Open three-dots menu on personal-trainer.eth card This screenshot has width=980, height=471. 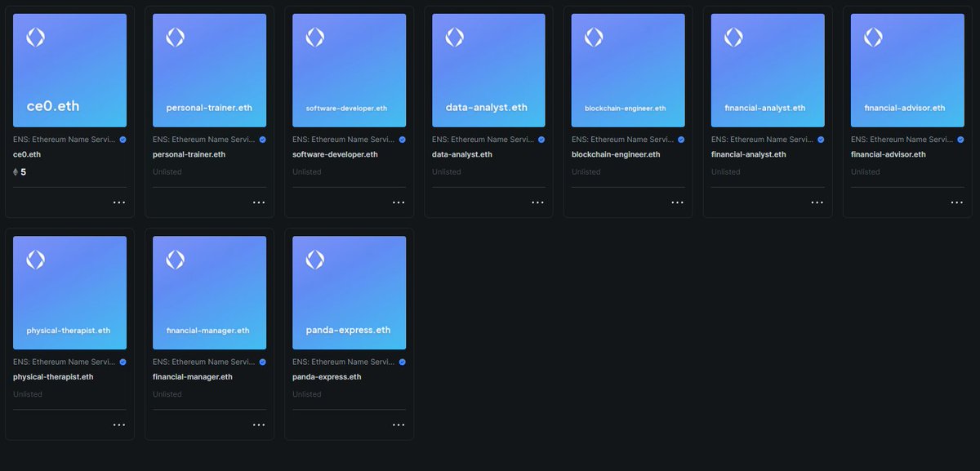(x=259, y=202)
